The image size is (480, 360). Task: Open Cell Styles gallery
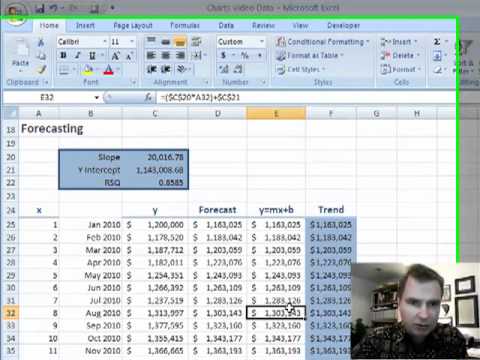(x=300, y=69)
